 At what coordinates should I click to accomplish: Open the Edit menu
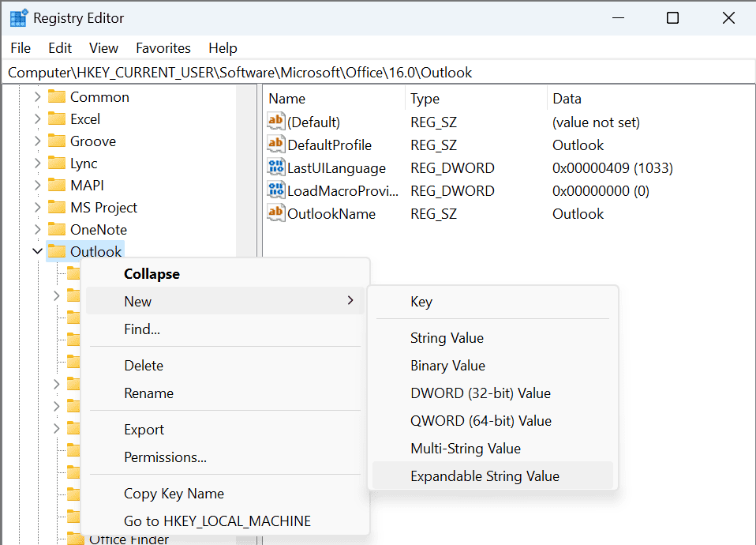(60, 48)
